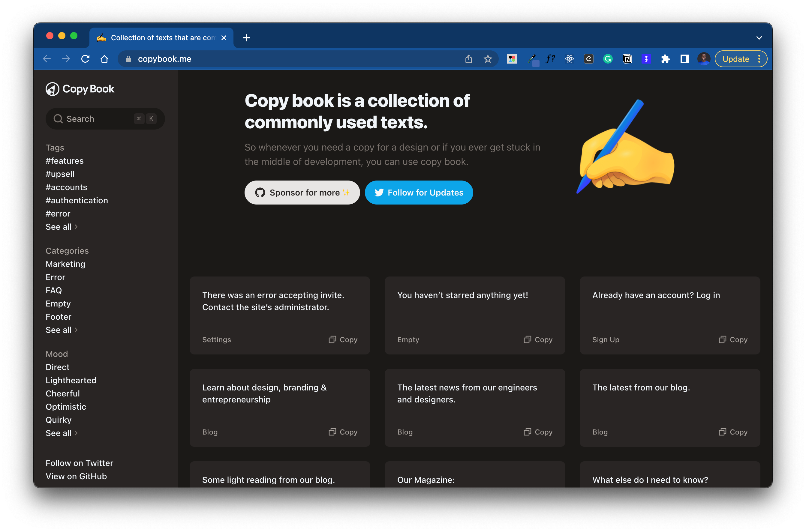This screenshot has height=532, width=806.
Task: Filter by the #features tag
Action: coord(65,160)
